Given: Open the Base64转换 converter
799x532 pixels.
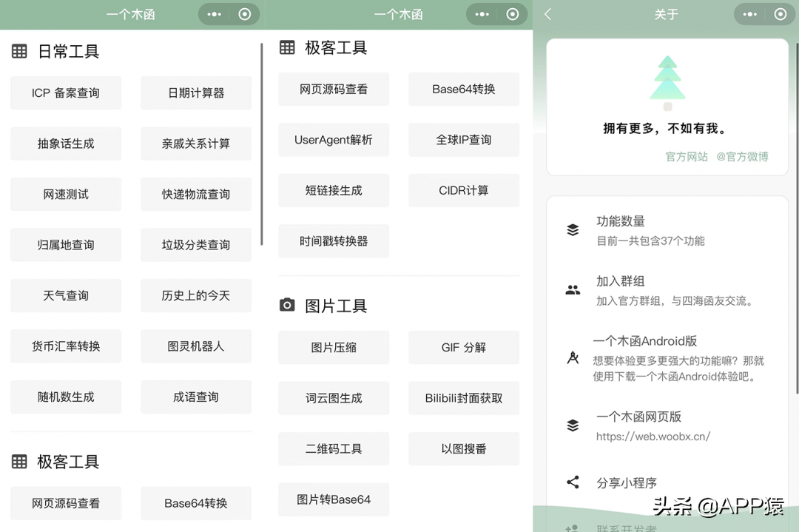Looking at the screenshot, I should click(x=463, y=89).
